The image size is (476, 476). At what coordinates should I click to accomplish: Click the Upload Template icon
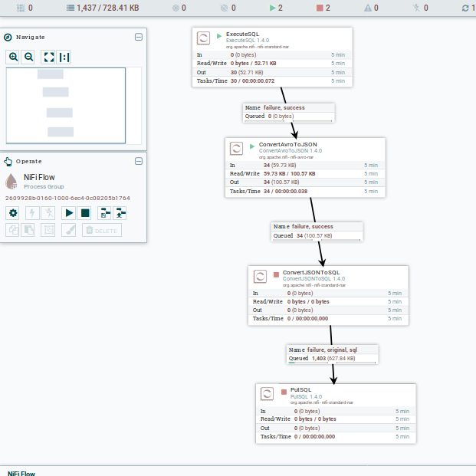[x=120, y=213]
